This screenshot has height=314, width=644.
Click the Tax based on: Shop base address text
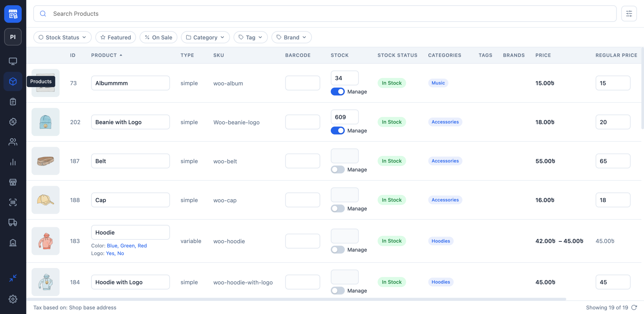point(75,307)
